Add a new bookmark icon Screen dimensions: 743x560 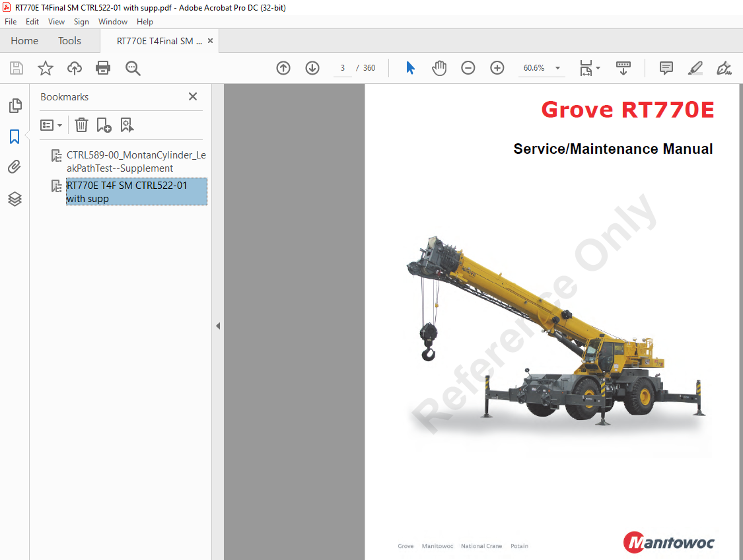tap(104, 125)
